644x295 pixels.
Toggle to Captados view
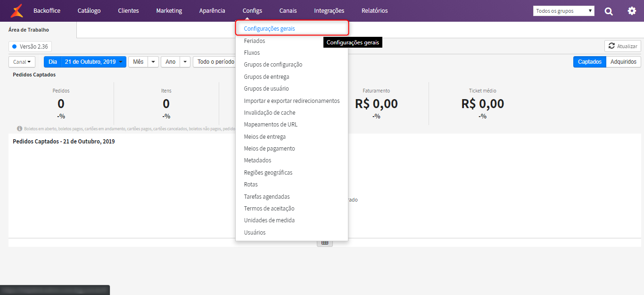590,62
